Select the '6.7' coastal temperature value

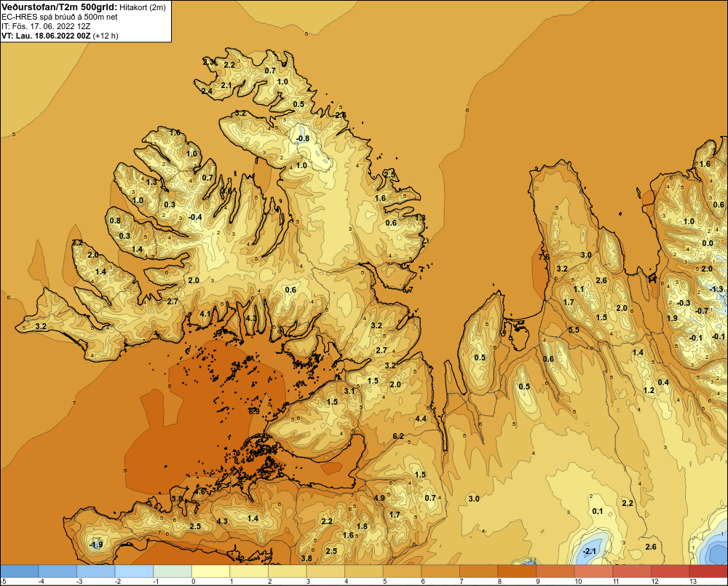[408, 290]
